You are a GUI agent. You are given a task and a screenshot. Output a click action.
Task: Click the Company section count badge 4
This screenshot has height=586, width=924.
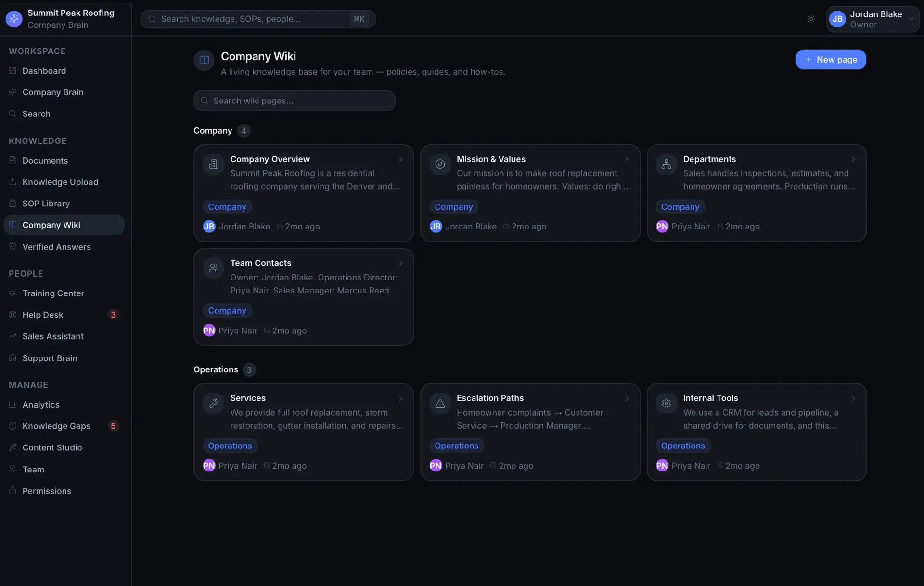244,131
